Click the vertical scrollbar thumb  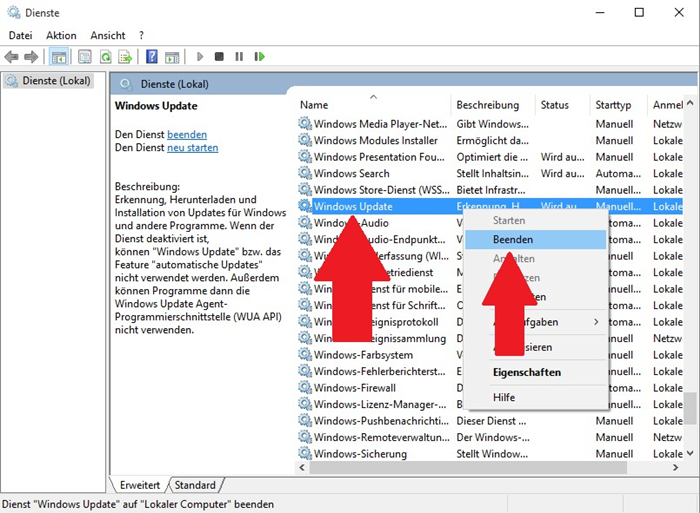click(x=690, y=408)
